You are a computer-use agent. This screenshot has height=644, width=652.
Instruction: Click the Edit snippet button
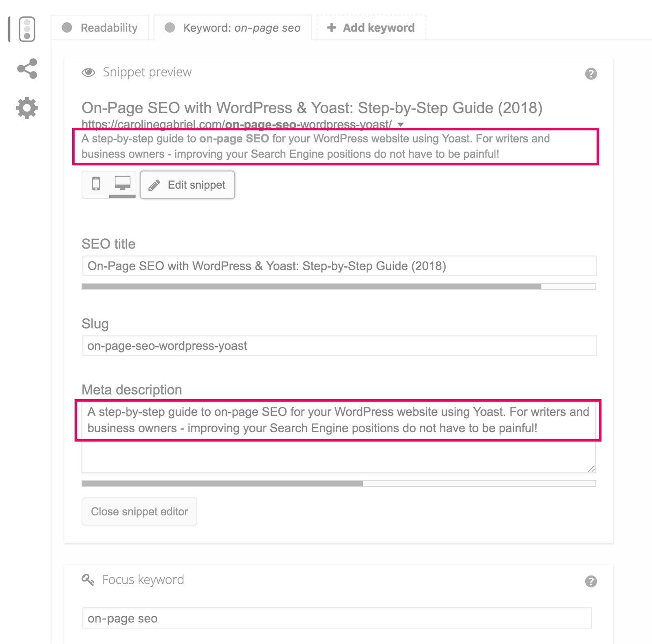(187, 185)
